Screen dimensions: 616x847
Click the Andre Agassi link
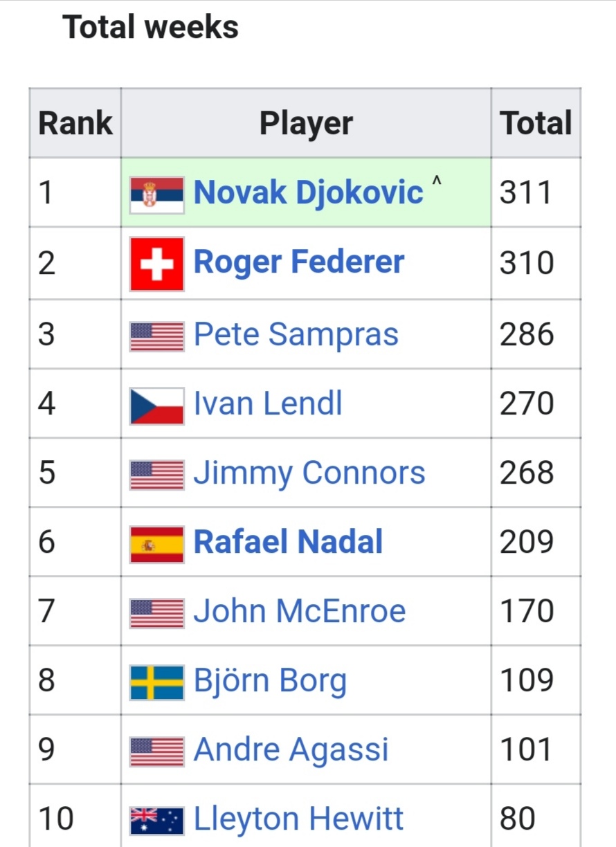click(x=291, y=751)
